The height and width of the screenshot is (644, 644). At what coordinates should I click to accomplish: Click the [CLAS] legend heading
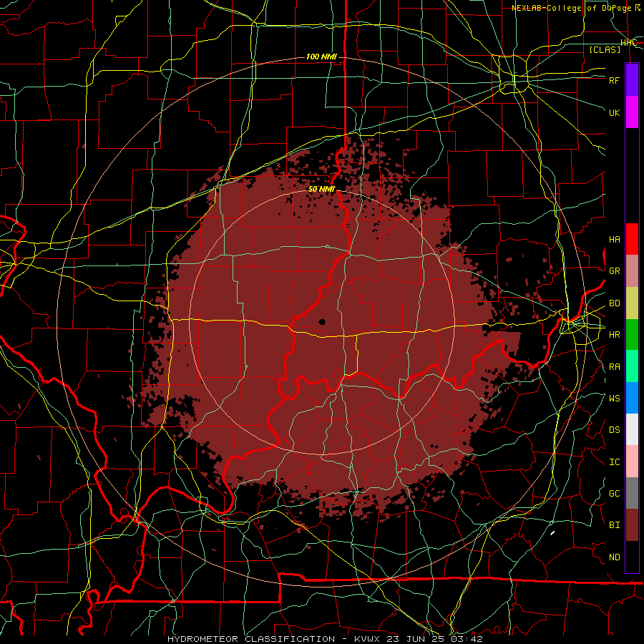[x=605, y=49]
